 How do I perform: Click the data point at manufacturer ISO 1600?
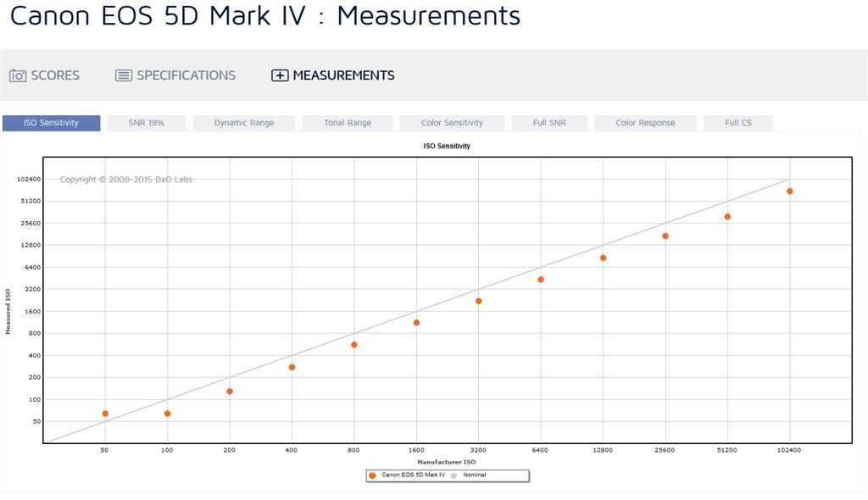click(x=416, y=323)
